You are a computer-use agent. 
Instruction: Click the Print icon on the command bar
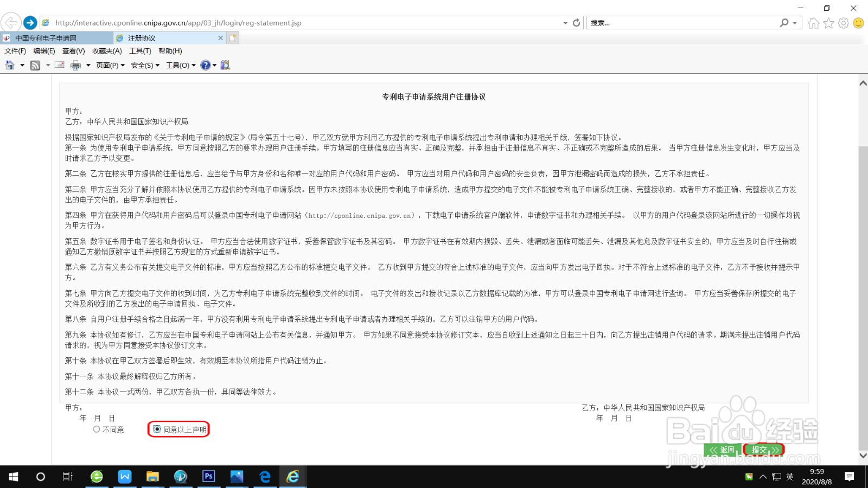point(74,65)
